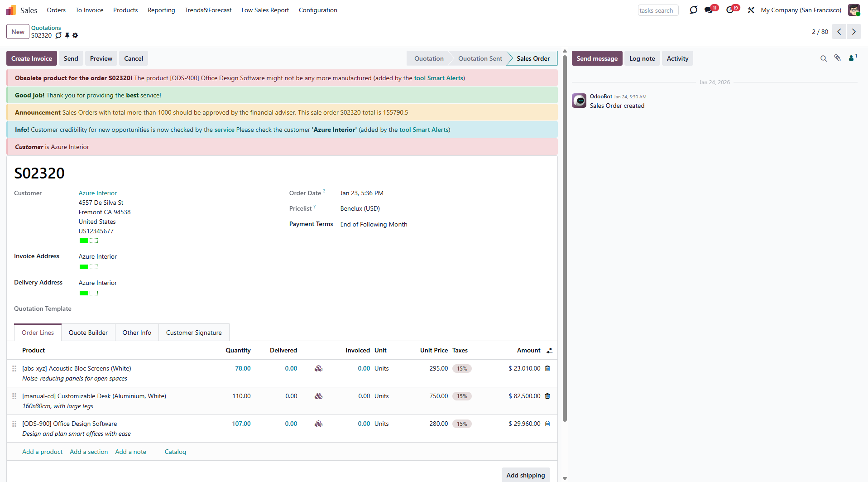Viewport: 868px width, 482px height.
Task: Click the pin icon beside S02320
Action: tap(67, 35)
